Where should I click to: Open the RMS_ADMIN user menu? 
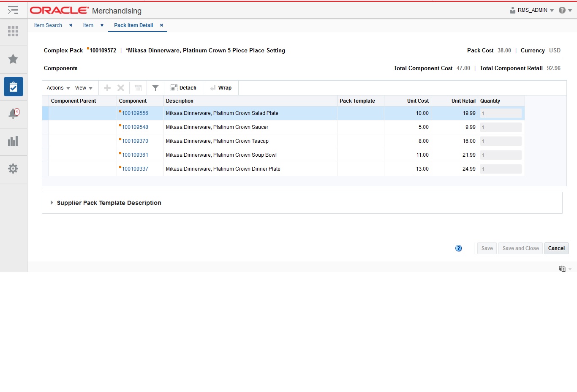532,10
